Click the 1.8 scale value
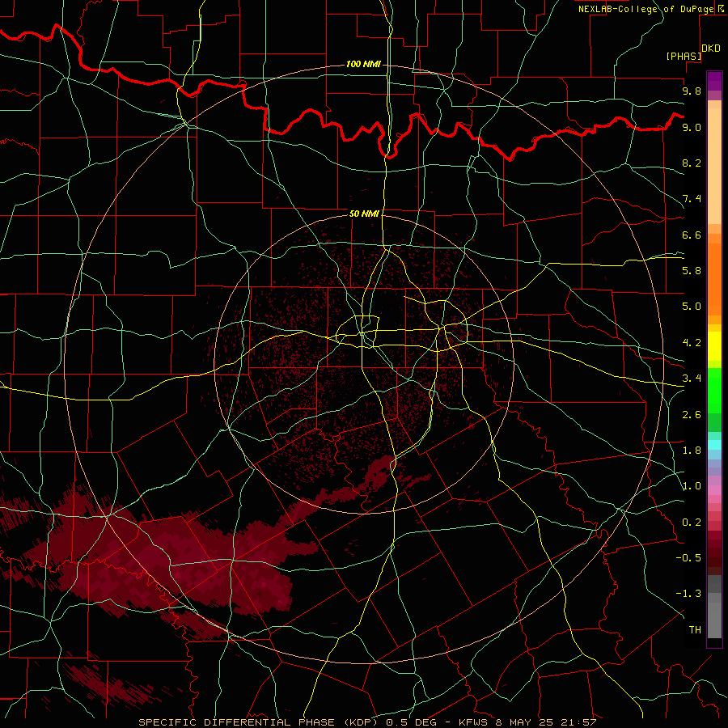The image size is (728, 728). pos(692,451)
